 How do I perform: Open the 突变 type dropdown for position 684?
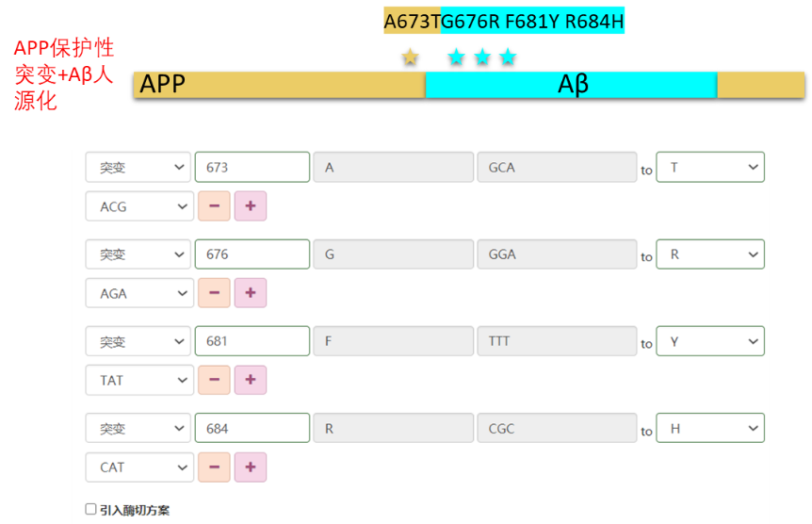[x=138, y=428]
